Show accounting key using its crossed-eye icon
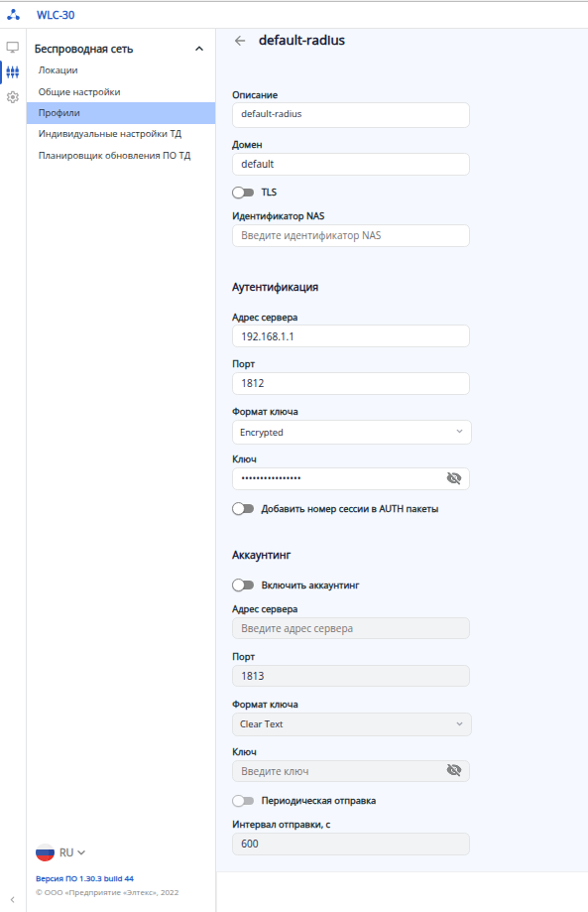Image resolution: width=588 pixels, height=912 pixels. [454, 771]
